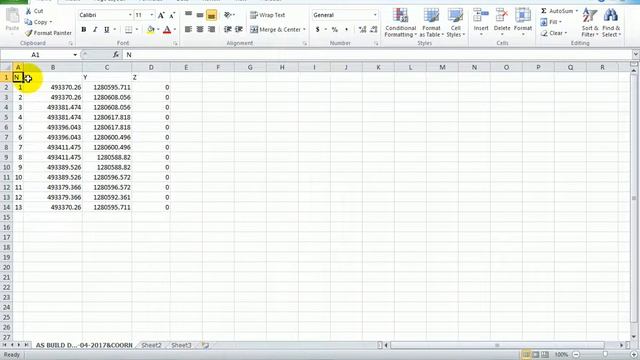The image size is (640, 360).
Task: Apply the cell borders button
Action: click(128, 29)
